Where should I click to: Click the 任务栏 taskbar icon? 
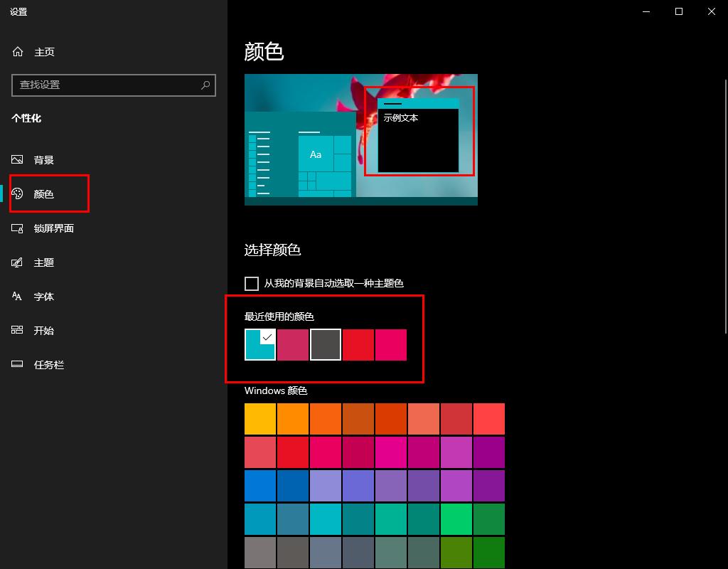click(x=18, y=365)
